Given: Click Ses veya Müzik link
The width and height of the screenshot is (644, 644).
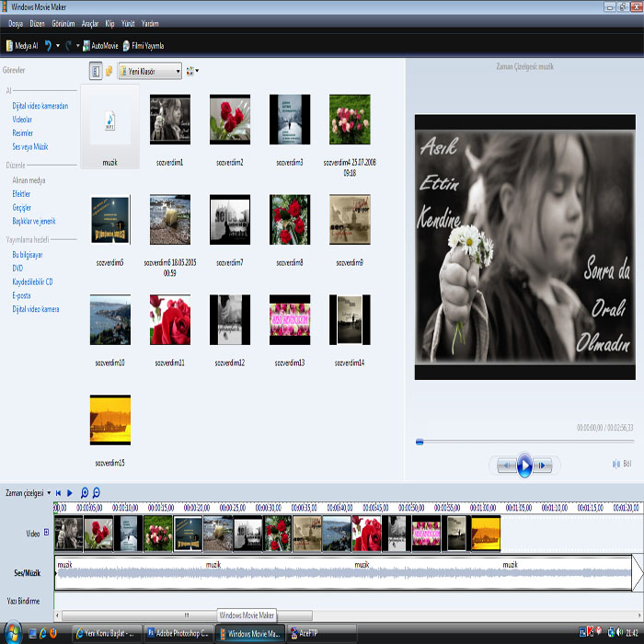Looking at the screenshot, I should point(30,146).
